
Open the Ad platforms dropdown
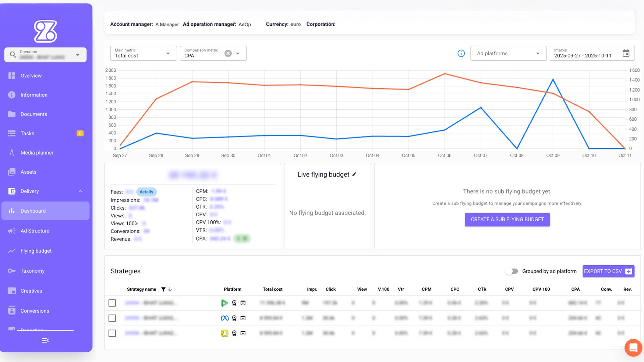click(x=508, y=53)
